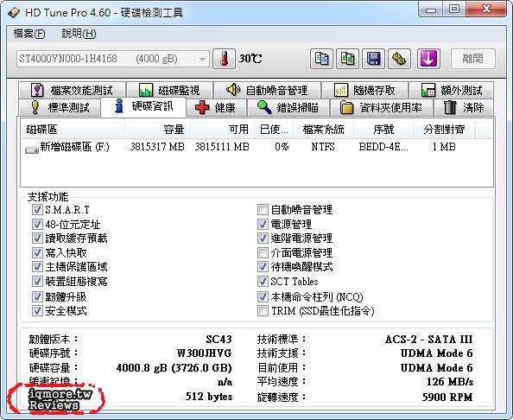Click the 5900 RPM rotation speed value

tap(447, 397)
